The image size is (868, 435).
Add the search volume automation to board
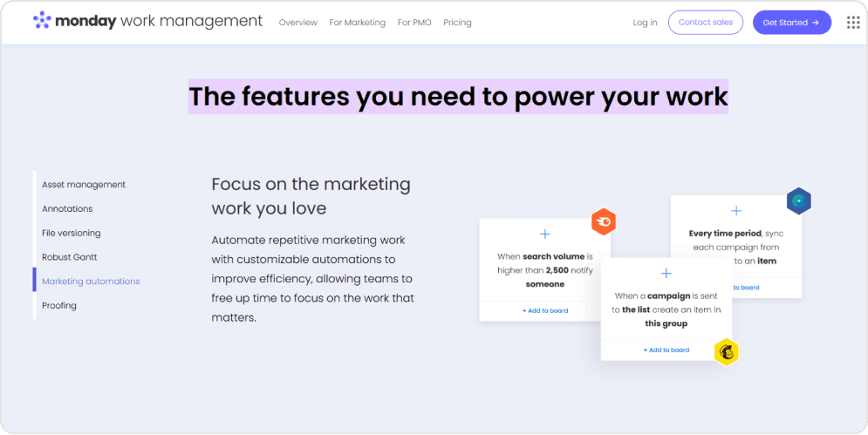pos(545,310)
